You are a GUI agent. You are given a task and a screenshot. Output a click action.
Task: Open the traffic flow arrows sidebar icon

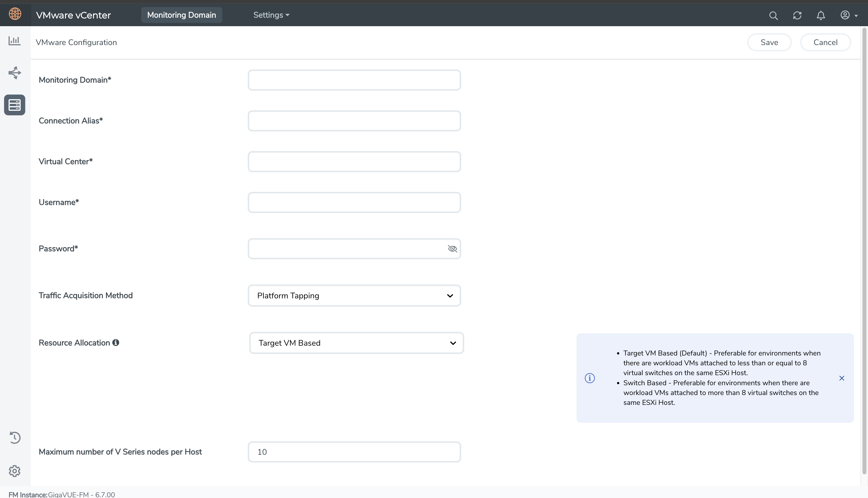coord(15,73)
